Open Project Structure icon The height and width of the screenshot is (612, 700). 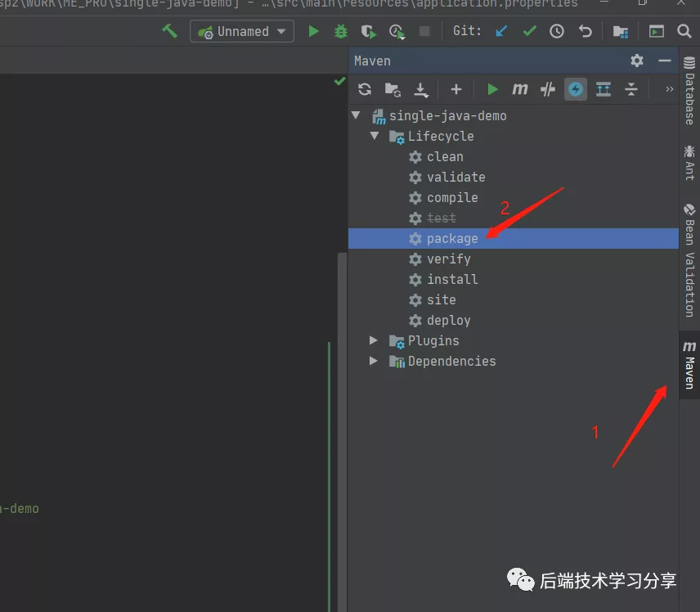pos(621,31)
